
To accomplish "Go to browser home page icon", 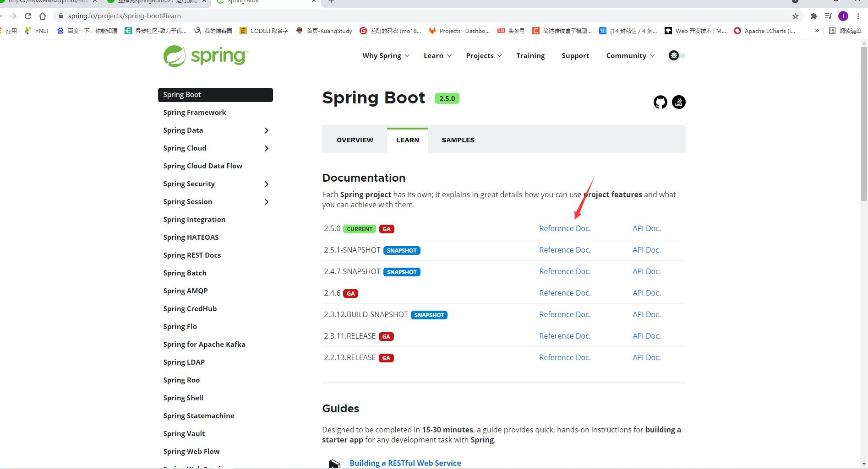I will click(x=43, y=16).
